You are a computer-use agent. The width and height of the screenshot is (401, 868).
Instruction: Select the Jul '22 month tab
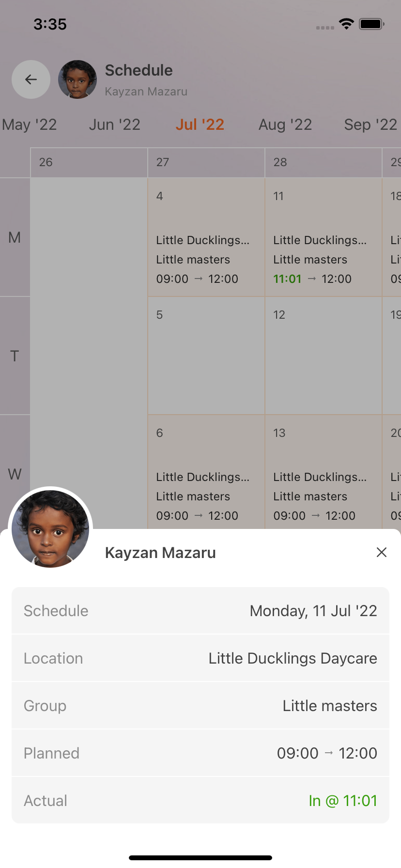point(200,125)
